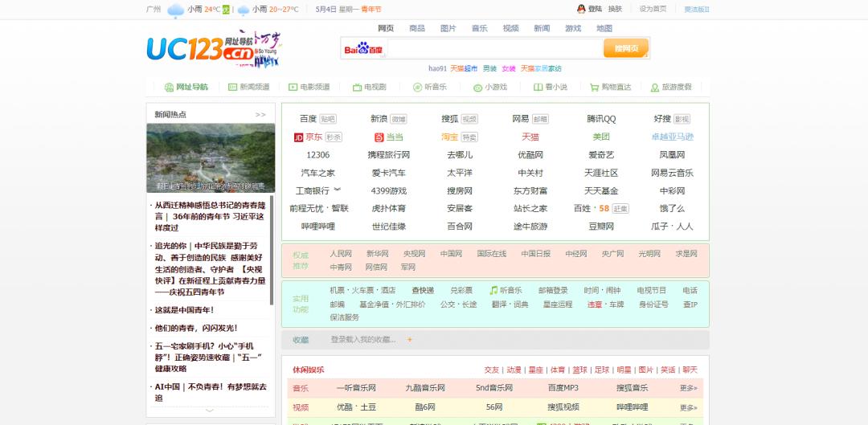
Task: Click the 看小说 book icon
Action: tap(538, 88)
